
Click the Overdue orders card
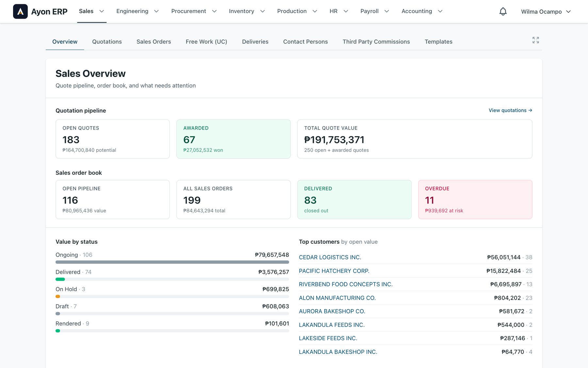tap(475, 200)
